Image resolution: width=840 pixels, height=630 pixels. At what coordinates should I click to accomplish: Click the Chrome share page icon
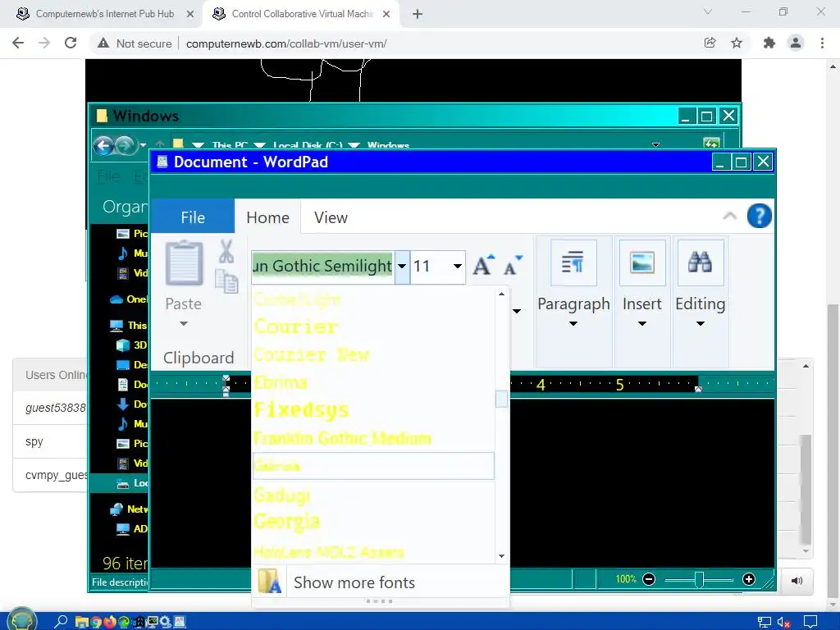(x=710, y=43)
